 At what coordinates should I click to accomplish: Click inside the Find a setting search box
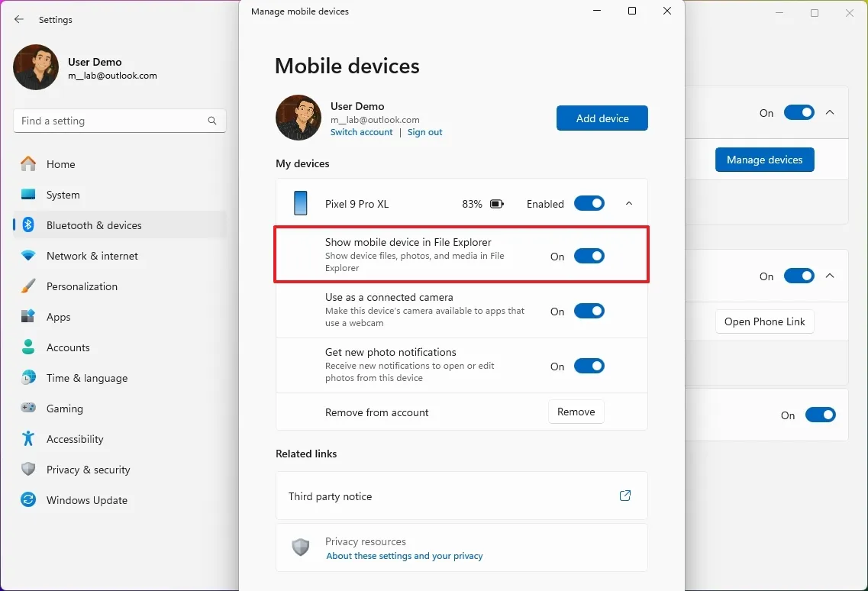115,121
